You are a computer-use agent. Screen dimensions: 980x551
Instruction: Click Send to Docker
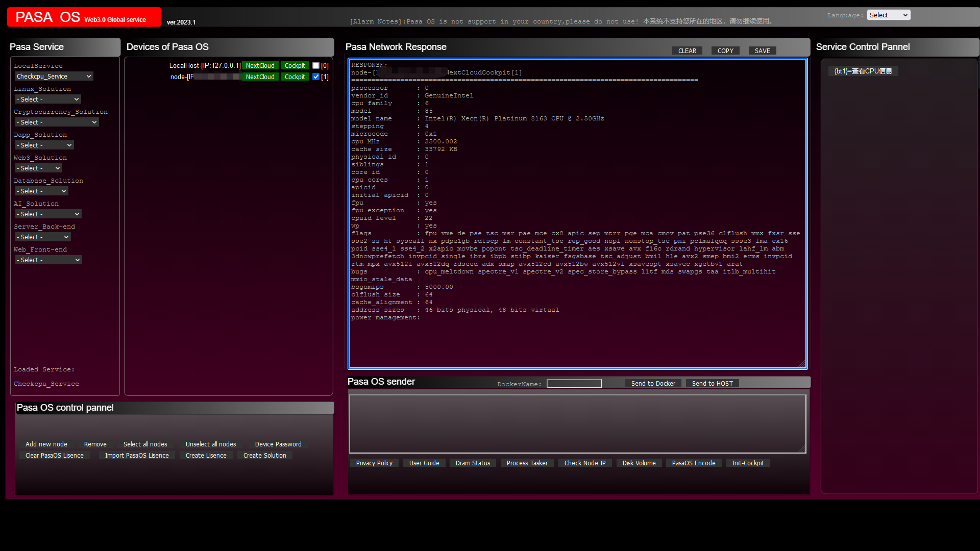click(x=653, y=383)
